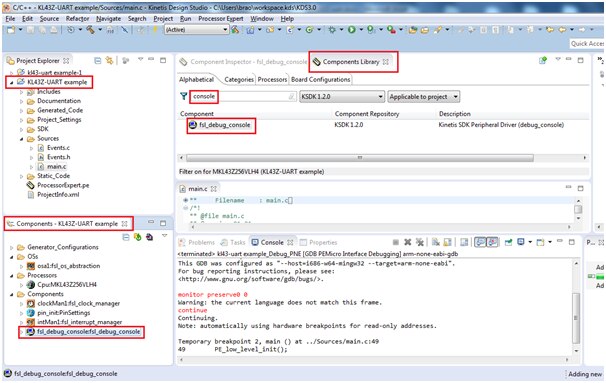Click Remove All Terminated Launches icon
The image size is (606, 383).
tap(419, 242)
